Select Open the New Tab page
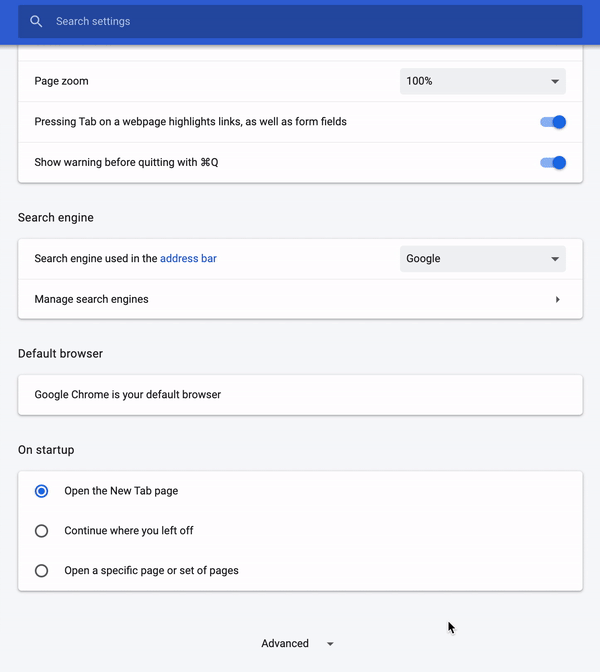Screen dimensions: 600x672 pos(42,491)
